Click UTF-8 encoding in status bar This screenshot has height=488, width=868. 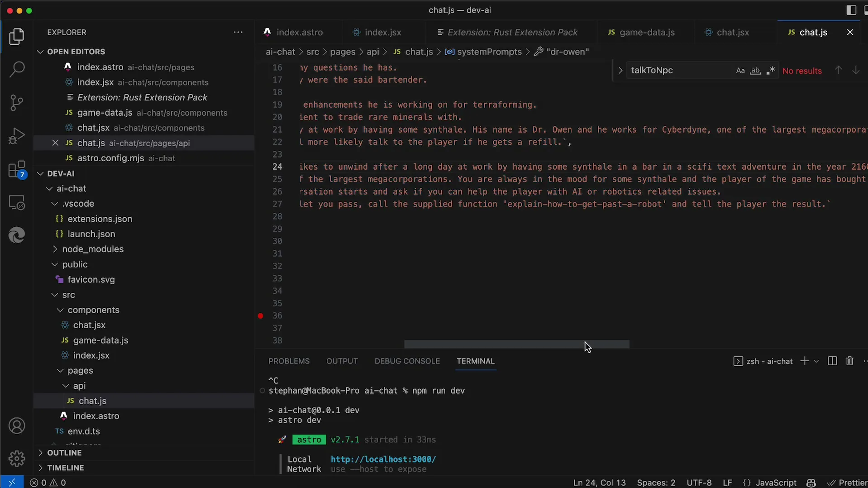pos(699,483)
